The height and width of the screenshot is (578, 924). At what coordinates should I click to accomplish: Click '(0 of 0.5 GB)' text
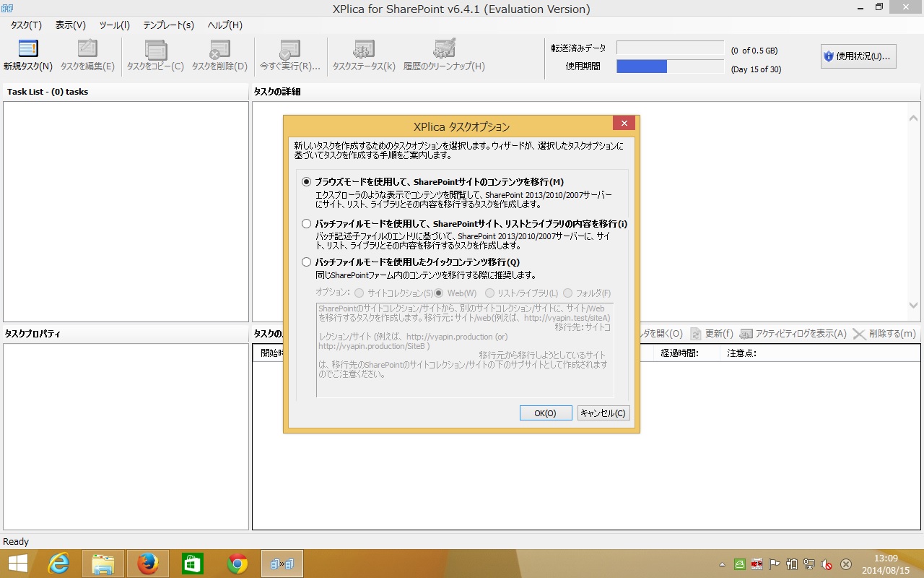click(x=754, y=51)
